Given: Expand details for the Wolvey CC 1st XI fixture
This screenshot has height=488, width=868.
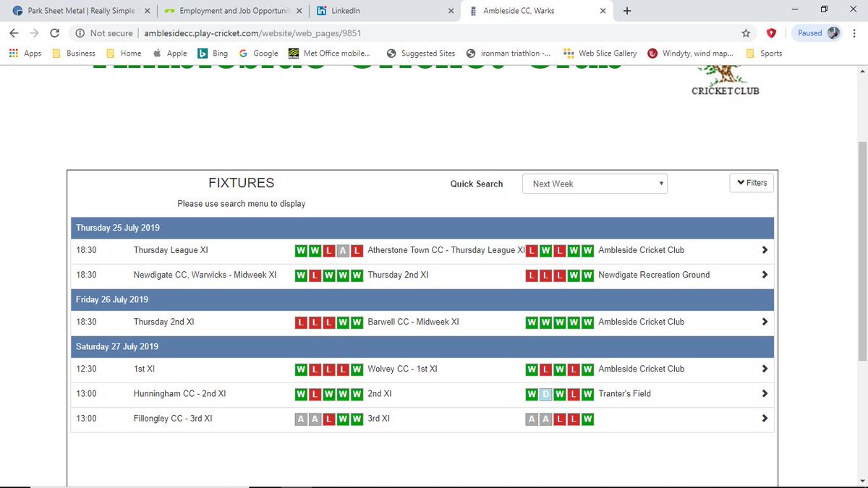Looking at the screenshot, I should pyautogui.click(x=764, y=369).
